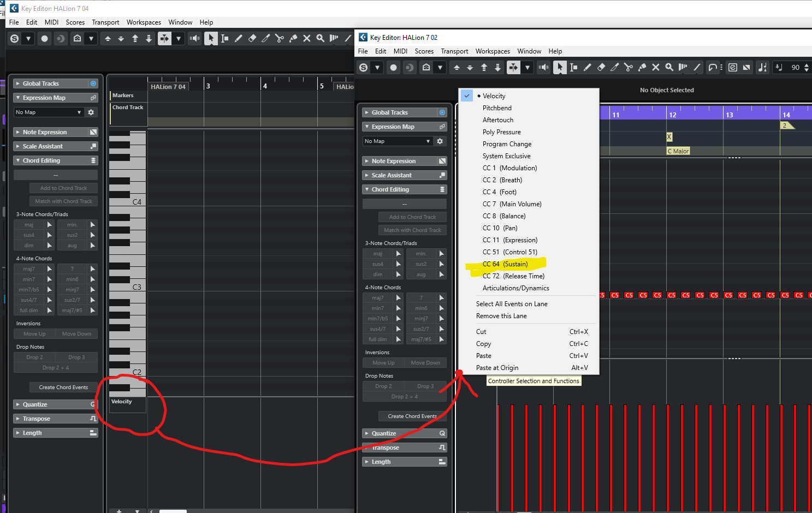Collapse Chord Editing section in HALion 7 02
The image size is (812, 513).
pyautogui.click(x=367, y=189)
